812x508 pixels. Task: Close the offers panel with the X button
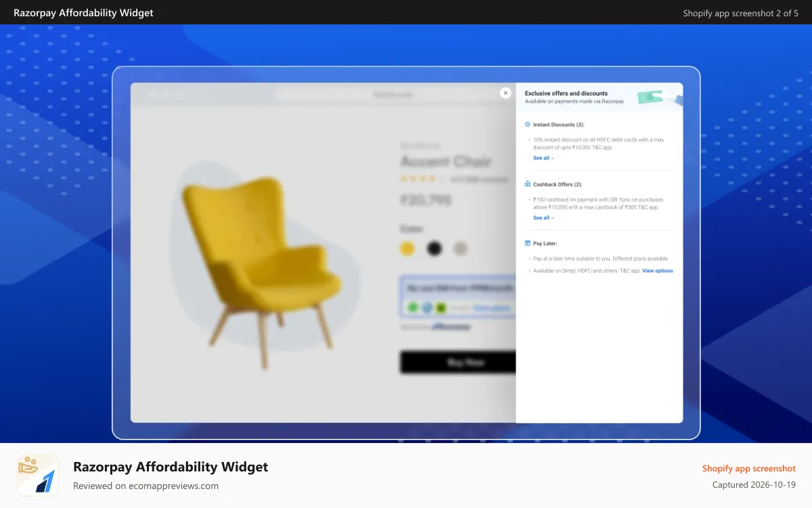click(505, 93)
